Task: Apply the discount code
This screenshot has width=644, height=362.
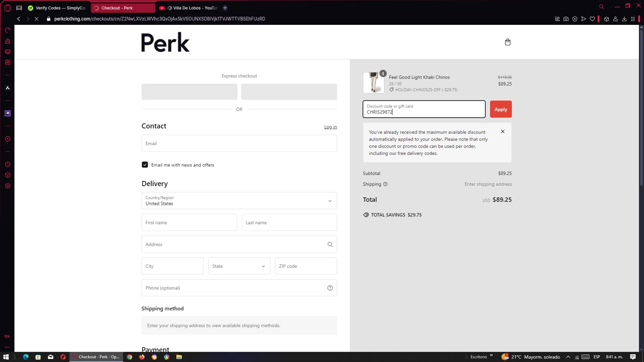Action: tap(501, 109)
